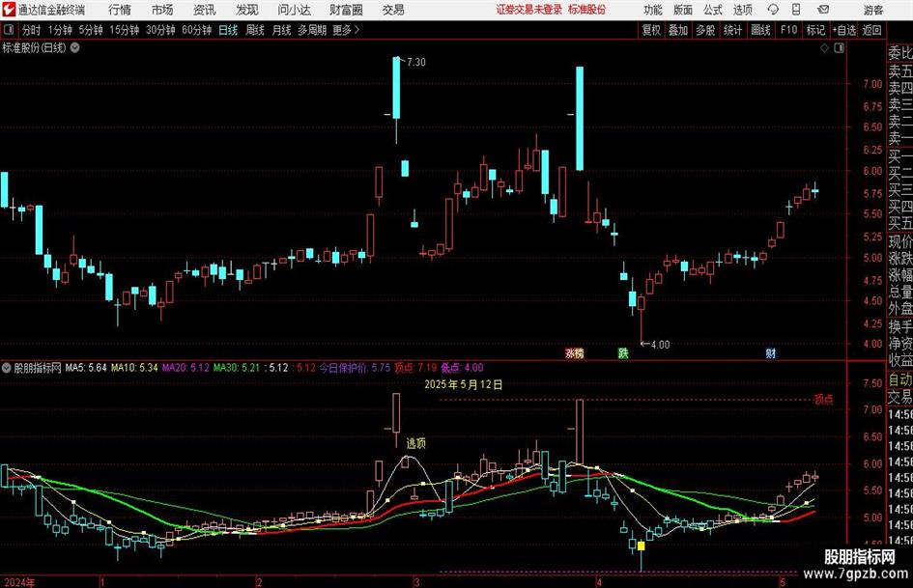Open the customer service headset icon
This screenshot has height=588, width=913.
point(773,10)
